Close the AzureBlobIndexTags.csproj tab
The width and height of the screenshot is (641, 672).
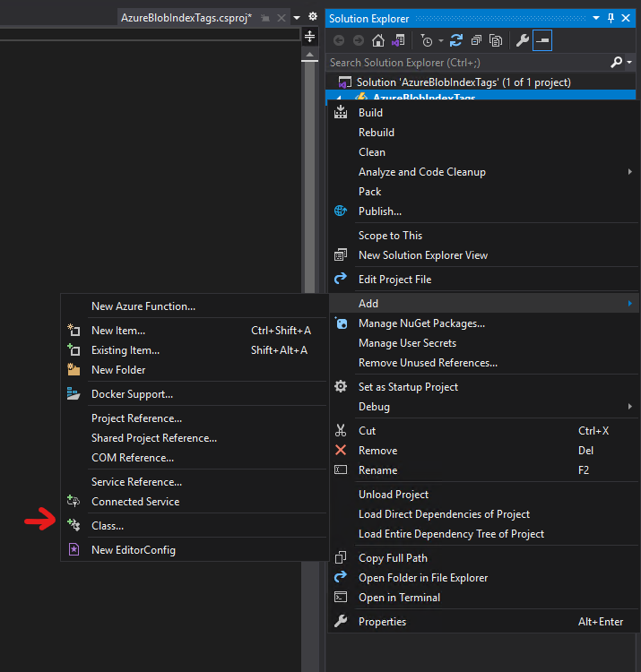point(282,18)
